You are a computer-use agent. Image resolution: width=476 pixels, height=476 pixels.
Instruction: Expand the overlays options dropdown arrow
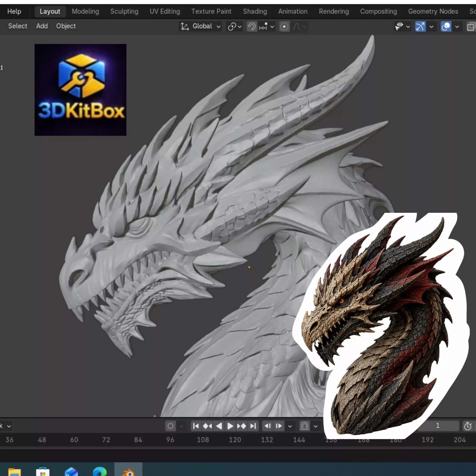click(x=457, y=27)
